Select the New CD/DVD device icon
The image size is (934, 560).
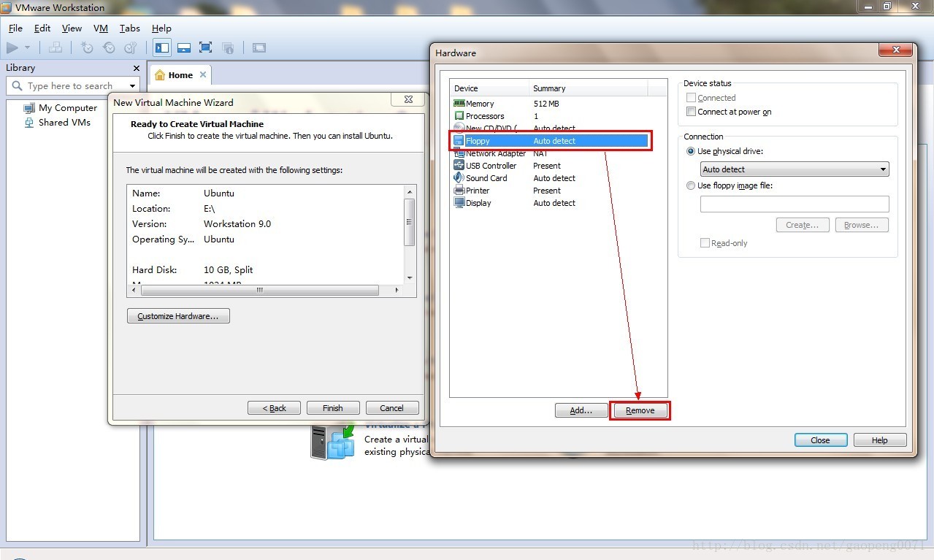459,128
